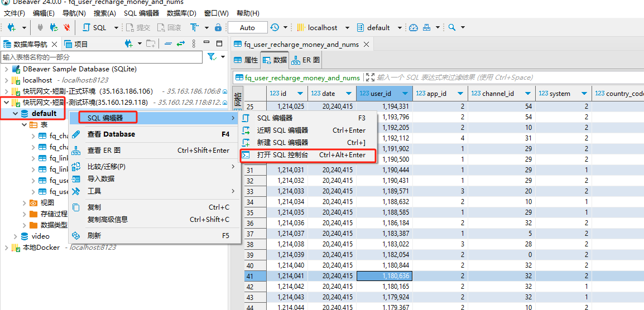This screenshot has width=644, height=310.
Task: Open the channel_id column filter dropdown arrow
Action: click(528, 94)
